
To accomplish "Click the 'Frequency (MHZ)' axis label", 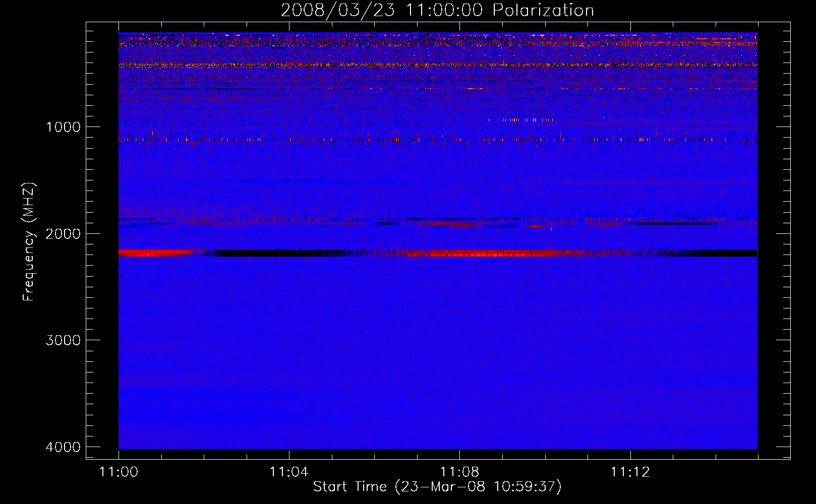I will 29,242.
